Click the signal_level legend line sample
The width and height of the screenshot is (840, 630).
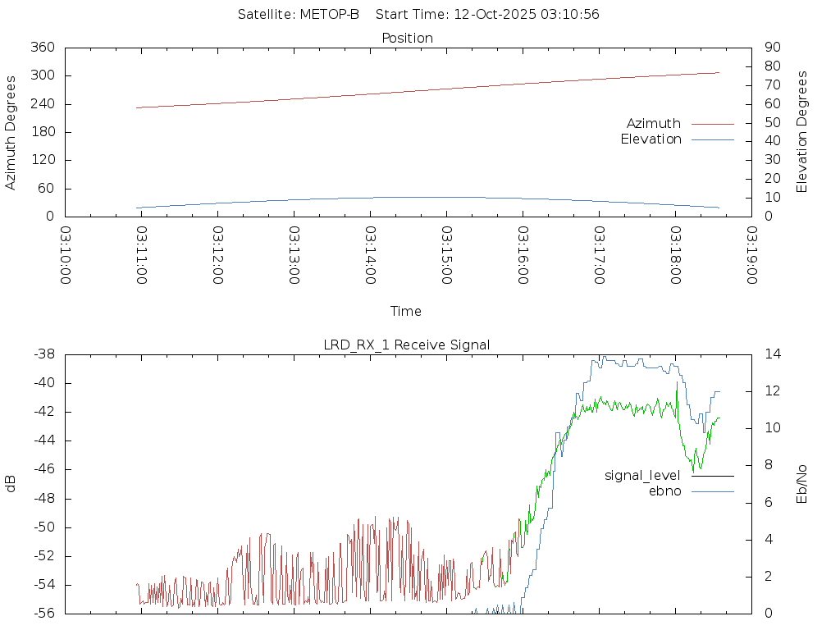click(712, 476)
